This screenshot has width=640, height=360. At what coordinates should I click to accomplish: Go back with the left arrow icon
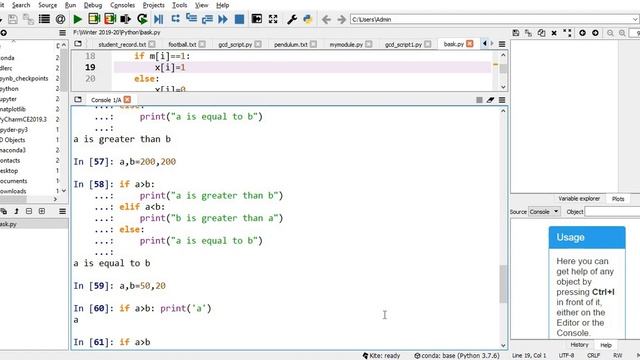pos(326,19)
